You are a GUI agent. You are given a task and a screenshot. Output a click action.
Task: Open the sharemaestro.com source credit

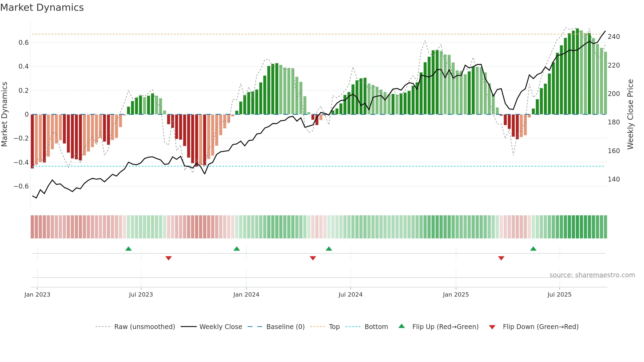coord(592,275)
